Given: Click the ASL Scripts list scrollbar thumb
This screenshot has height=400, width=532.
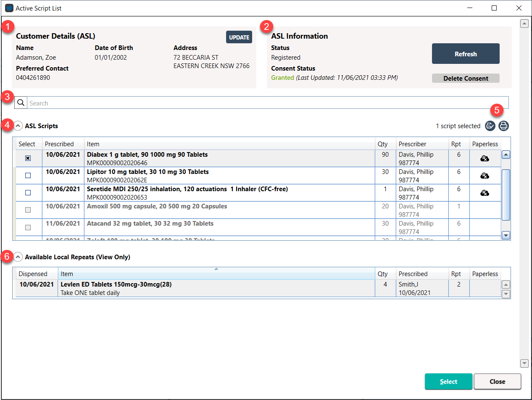Looking at the screenshot, I should click(506, 195).
